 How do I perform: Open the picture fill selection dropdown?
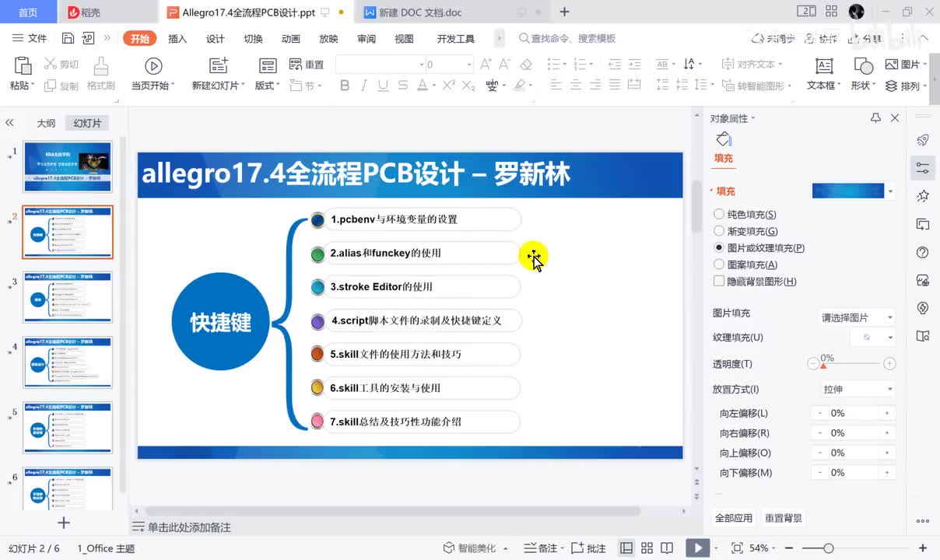tap(857, 317)
